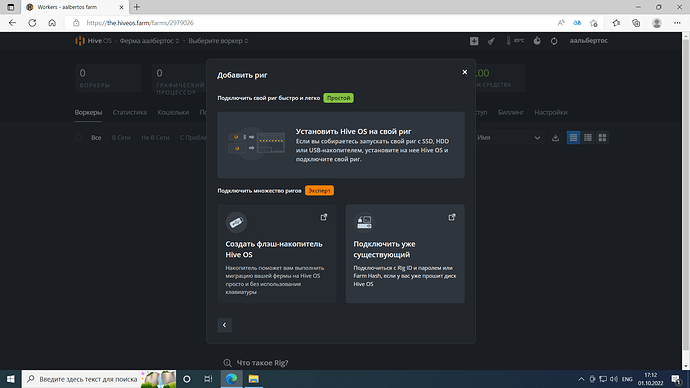
Task: Click the Hive OS logo
Action: click(93, 41)
